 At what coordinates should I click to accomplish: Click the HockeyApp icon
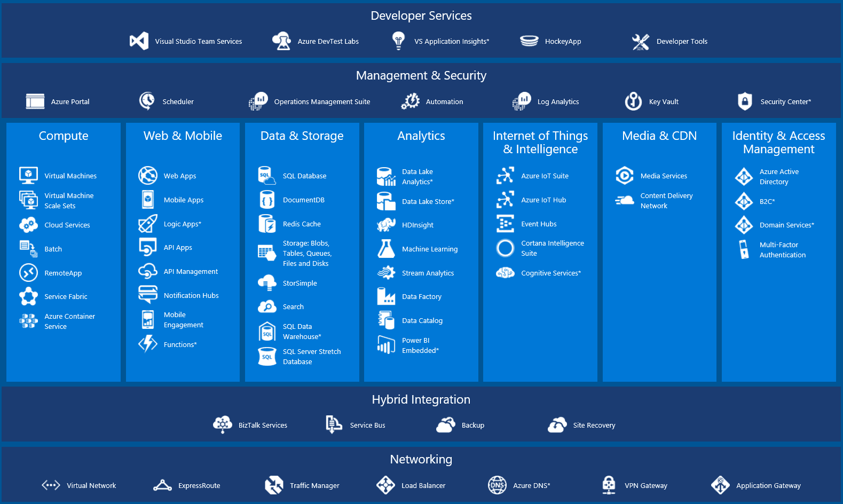pyautogui.click(x=529, y=41)
